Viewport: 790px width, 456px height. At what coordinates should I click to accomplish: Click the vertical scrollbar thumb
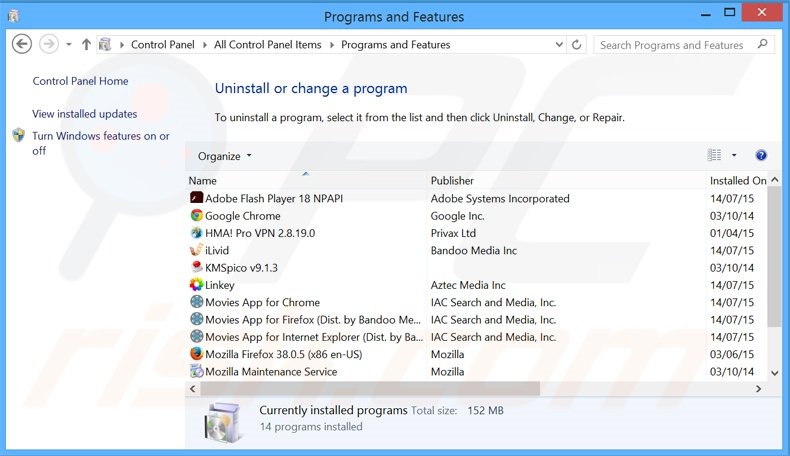pyautogui.click(x=775, y=257)
